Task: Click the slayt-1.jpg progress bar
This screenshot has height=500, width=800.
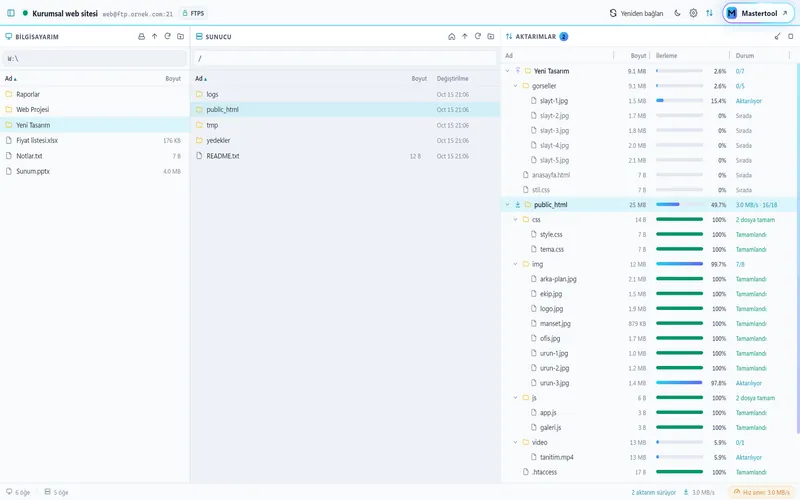Action: [680, 101]
